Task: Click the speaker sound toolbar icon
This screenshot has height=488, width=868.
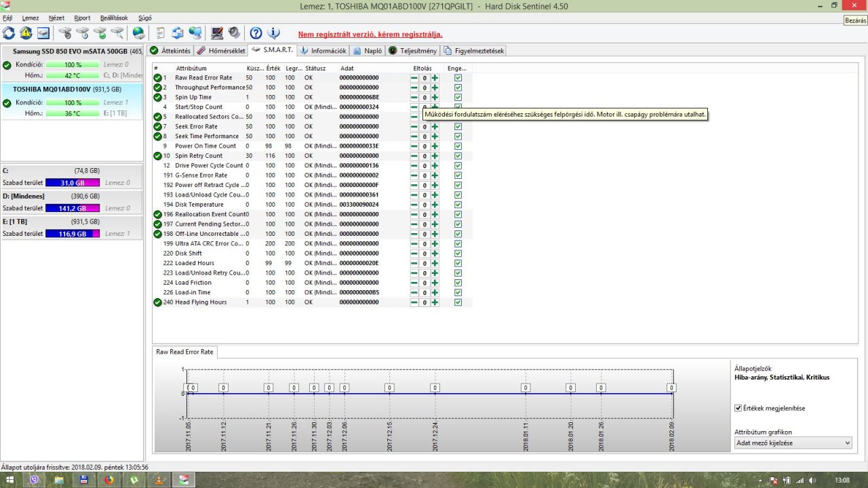Action: click(234, 33)
